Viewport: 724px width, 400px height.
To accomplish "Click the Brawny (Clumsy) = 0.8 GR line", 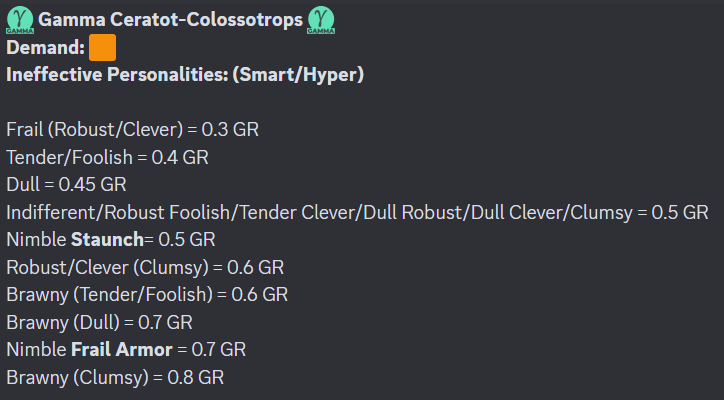I will coord(115,377).
